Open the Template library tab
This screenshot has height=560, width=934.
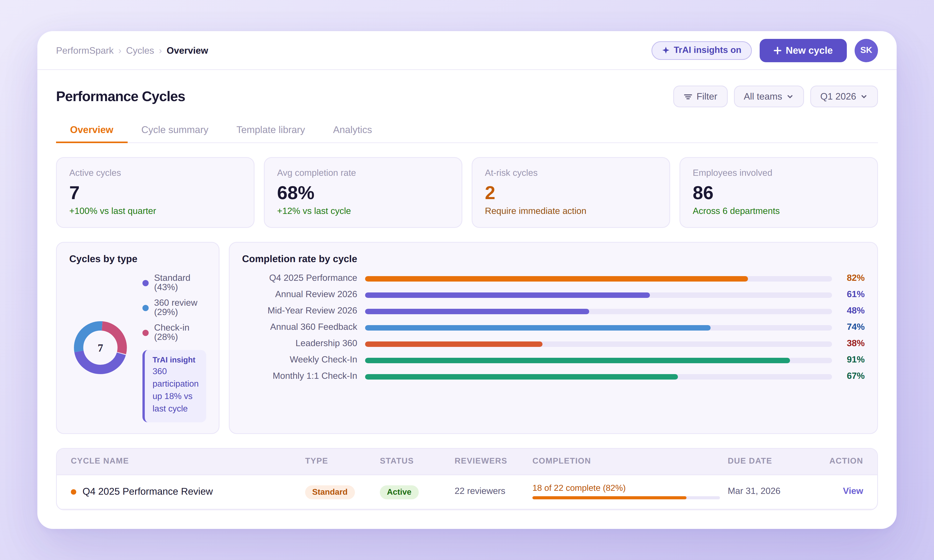[270, 130]
